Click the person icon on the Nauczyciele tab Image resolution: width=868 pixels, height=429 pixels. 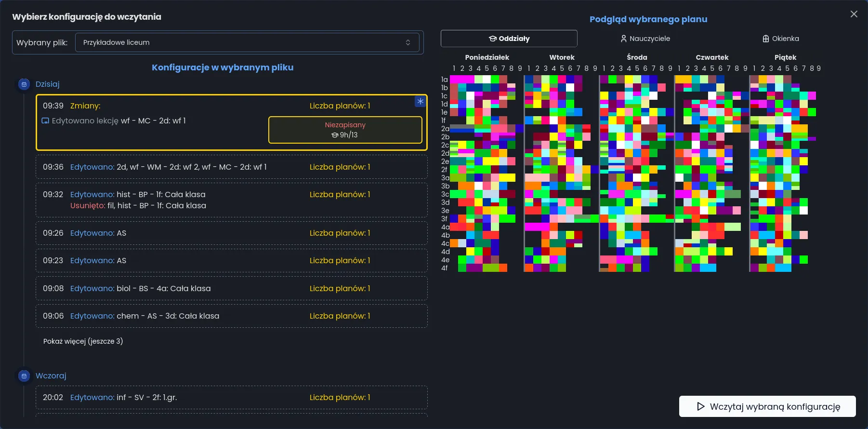click(x=623, y=39)
